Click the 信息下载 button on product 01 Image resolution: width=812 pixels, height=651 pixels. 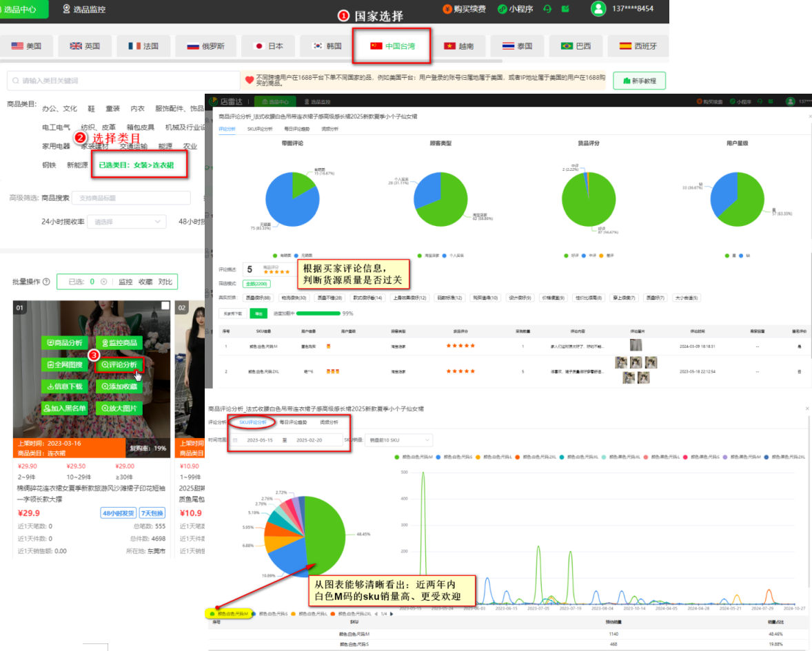65,386
